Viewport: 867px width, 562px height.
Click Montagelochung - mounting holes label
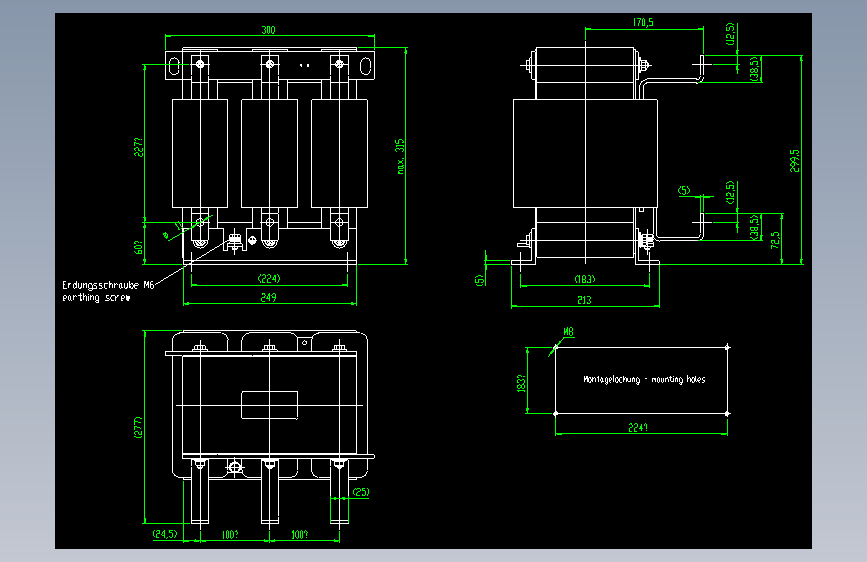tap(644, 379)
